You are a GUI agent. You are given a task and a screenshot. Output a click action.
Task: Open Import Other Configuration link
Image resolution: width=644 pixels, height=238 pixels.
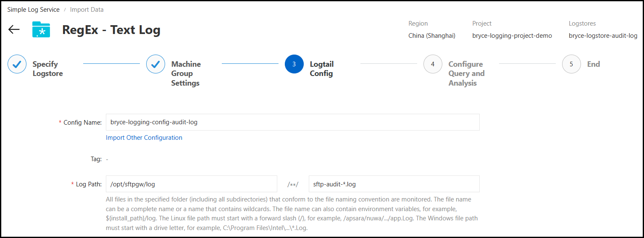[x=144, y=138]
